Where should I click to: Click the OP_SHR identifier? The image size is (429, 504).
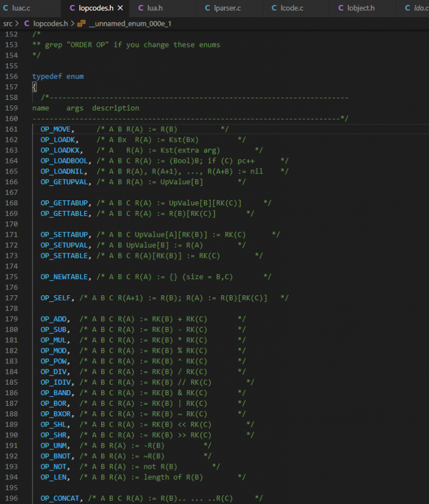click(54, 435)
